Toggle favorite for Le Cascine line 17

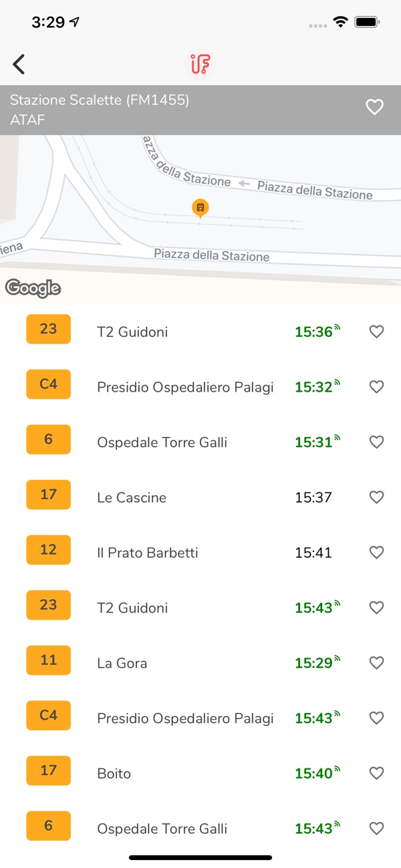point(377,497)
